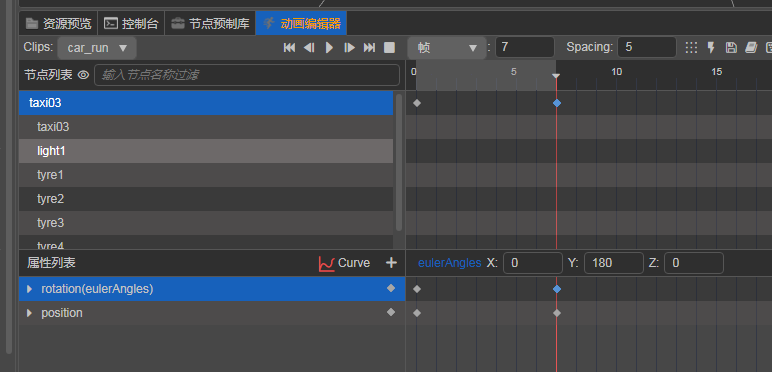
Task: Stop the animation playback
Action: click(389, 48)
